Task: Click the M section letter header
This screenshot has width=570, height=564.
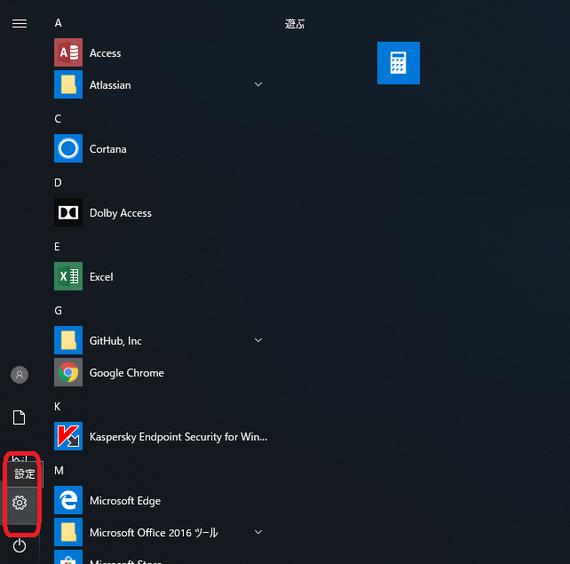Action: (59, 471)
